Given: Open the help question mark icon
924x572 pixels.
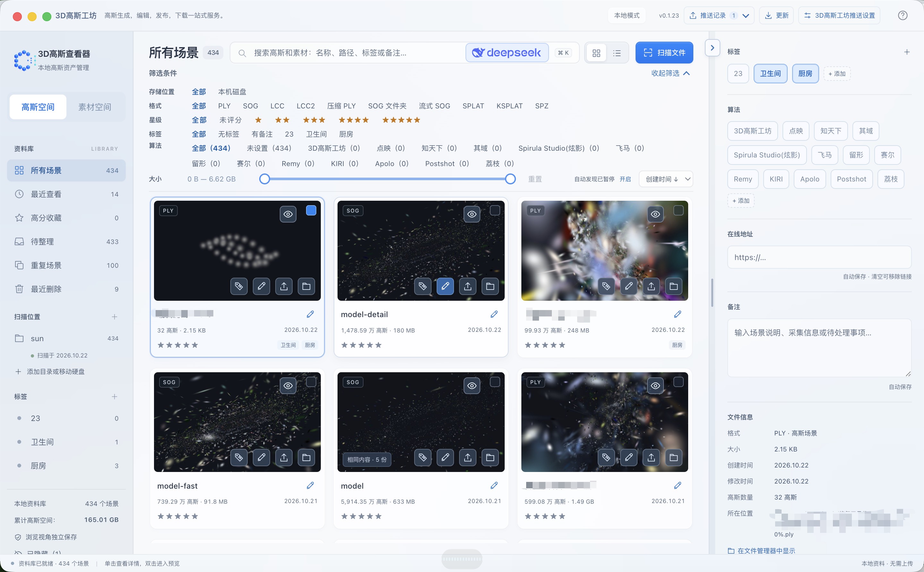Looking at the screenshot, I should tap(903, 15).
